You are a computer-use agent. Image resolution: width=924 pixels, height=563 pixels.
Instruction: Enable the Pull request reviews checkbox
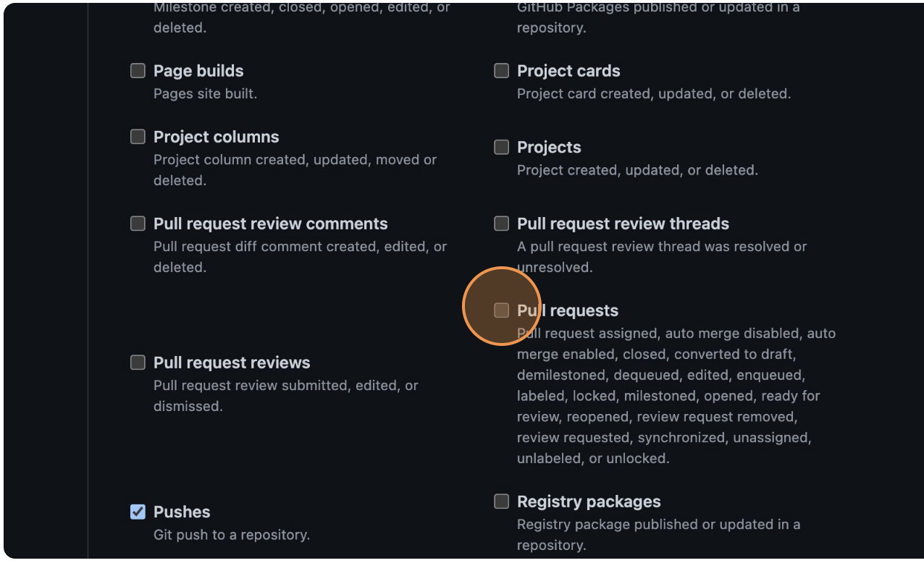[x=138, y=362]
